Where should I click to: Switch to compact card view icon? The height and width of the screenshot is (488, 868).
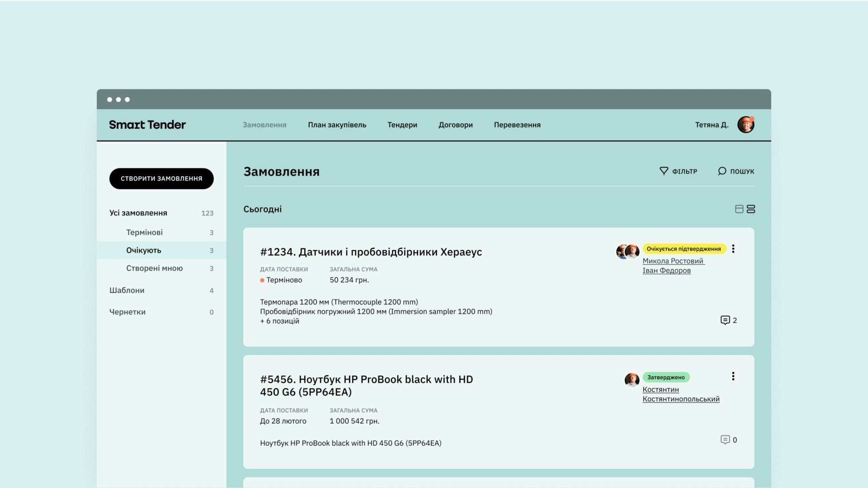[x=739, y=209]
